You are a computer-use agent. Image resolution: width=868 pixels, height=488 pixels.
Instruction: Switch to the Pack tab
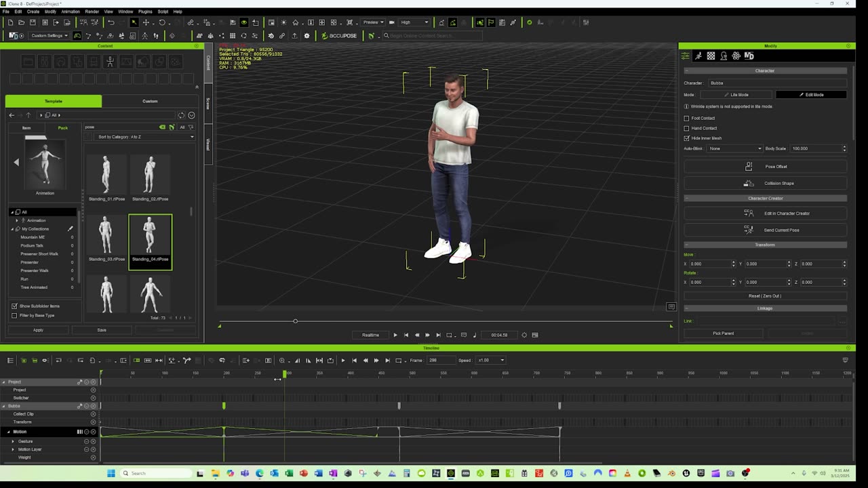click(x=63, y=128)
